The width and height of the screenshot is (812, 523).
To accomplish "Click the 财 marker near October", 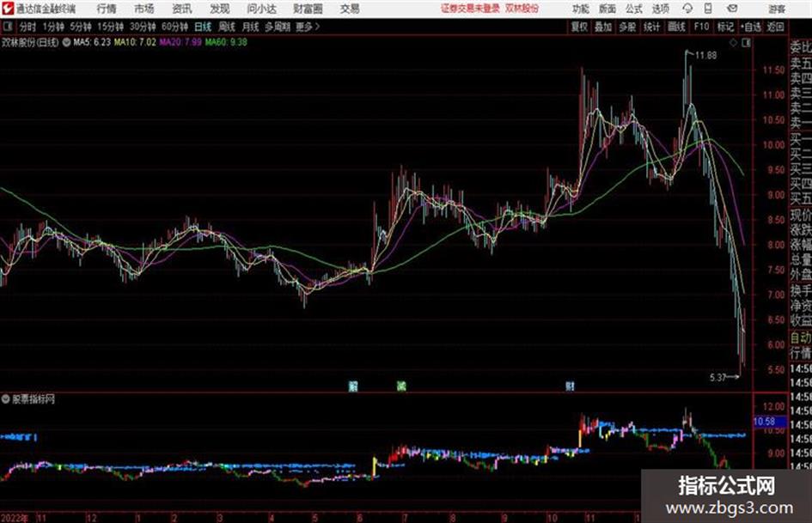I will 571,386.
